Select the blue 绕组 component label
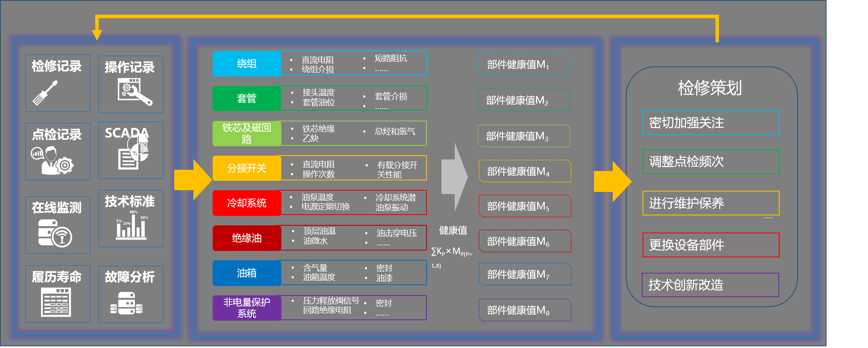 (247, 64)
